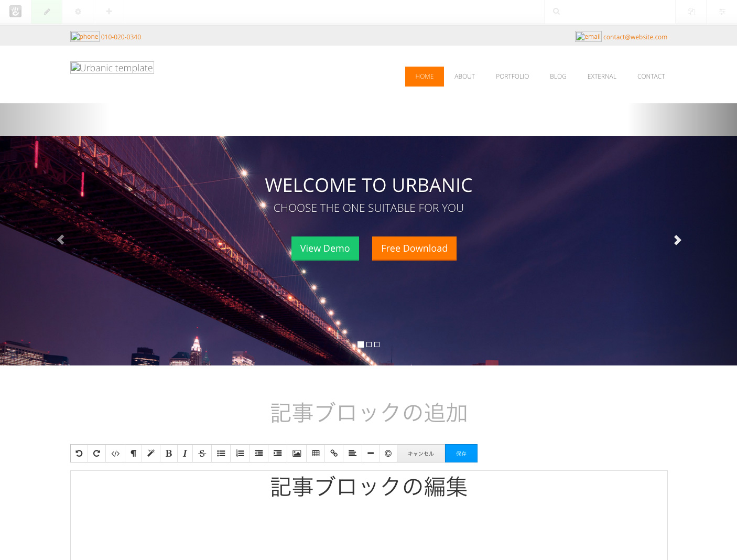This screenshot has height=560, width=737.
Task: Apply italic formatting
Action: pos(185,454)
